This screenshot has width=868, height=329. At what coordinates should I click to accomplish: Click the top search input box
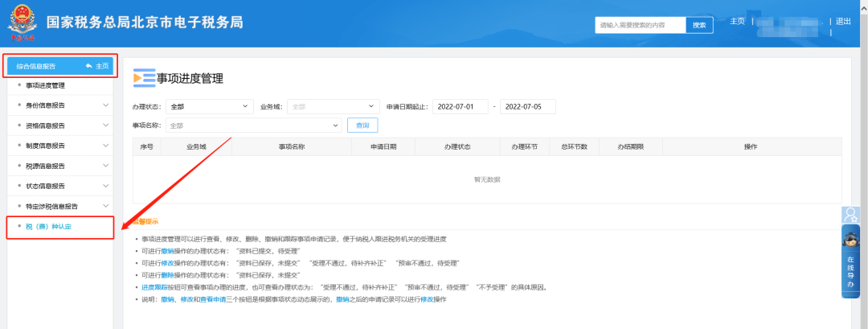(x=641, y=25)
